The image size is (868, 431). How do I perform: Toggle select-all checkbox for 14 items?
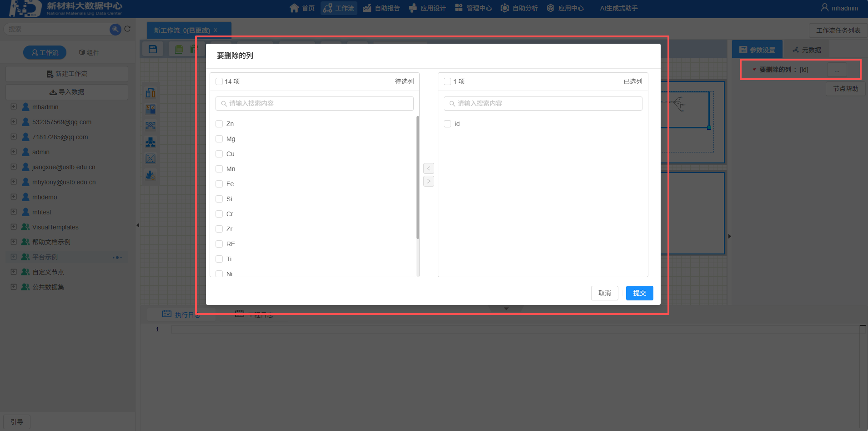point(219,81)
